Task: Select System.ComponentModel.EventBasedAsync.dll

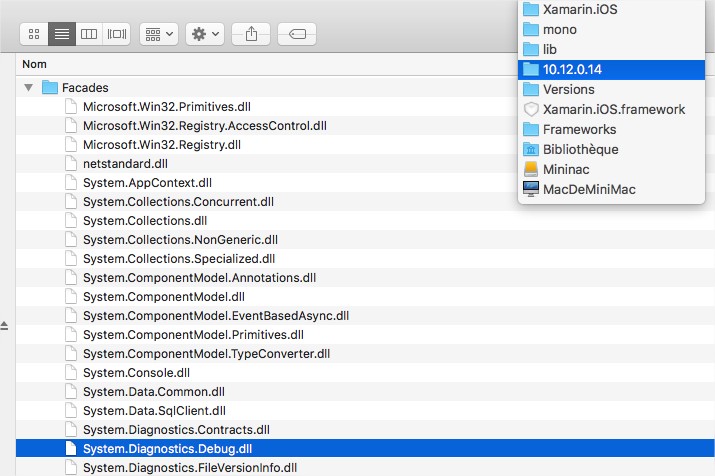Action: pyautogui.click(x=216, y=316)
